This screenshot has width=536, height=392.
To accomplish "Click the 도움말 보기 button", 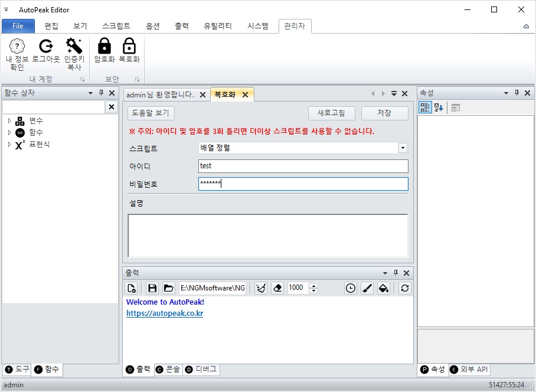I will click(151, 113).
